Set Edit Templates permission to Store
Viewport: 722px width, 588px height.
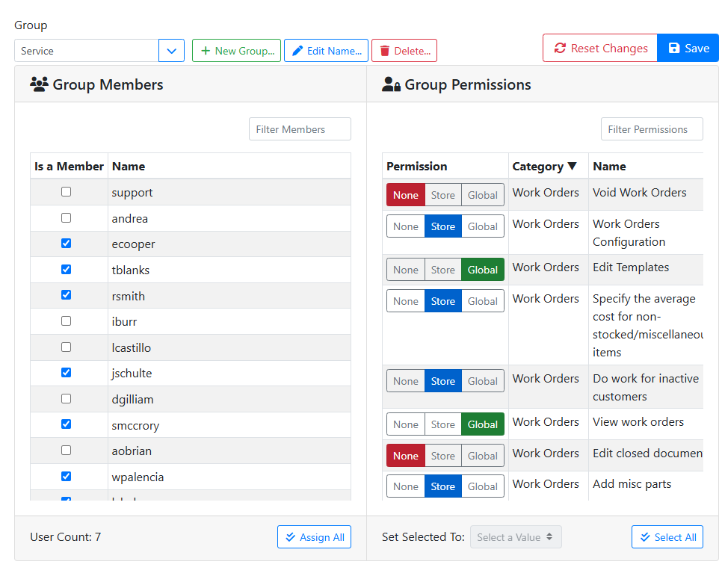442,270
